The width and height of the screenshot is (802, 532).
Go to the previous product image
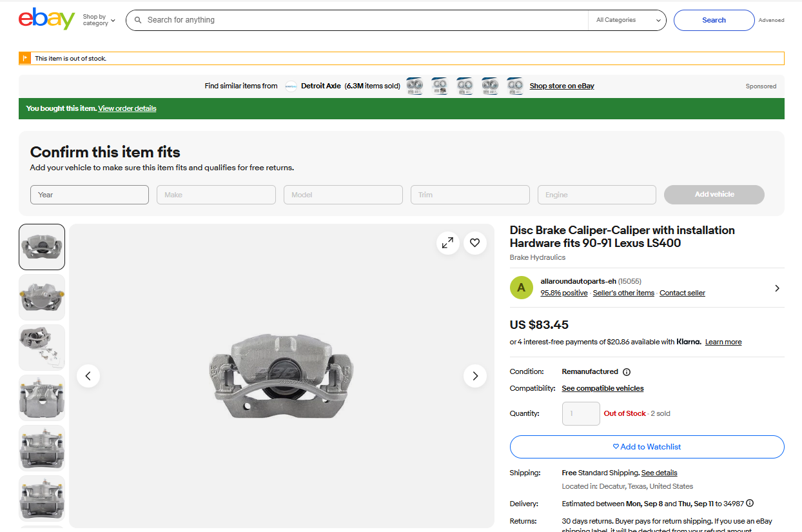[x=88, y=376]
